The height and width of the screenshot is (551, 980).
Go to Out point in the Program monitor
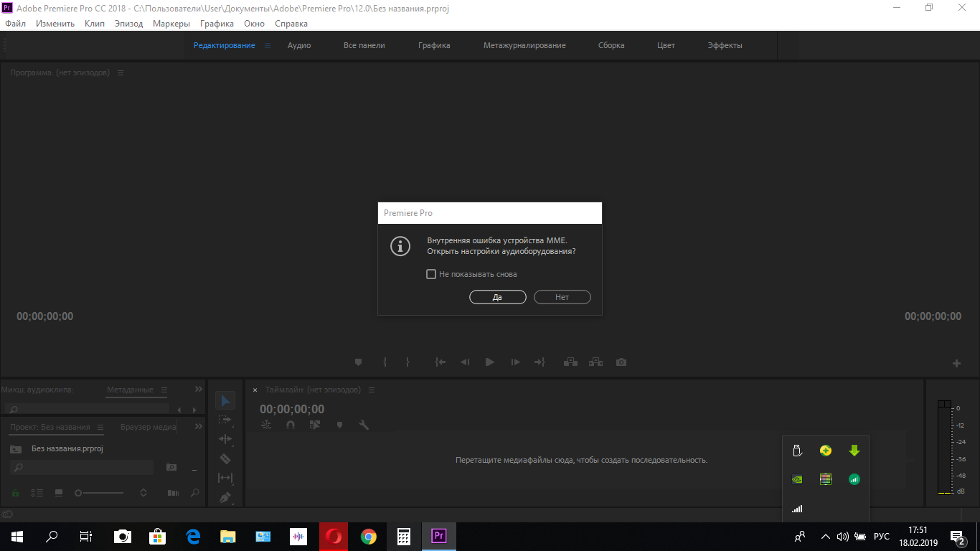pyautogui.click(x=540, y=362)
